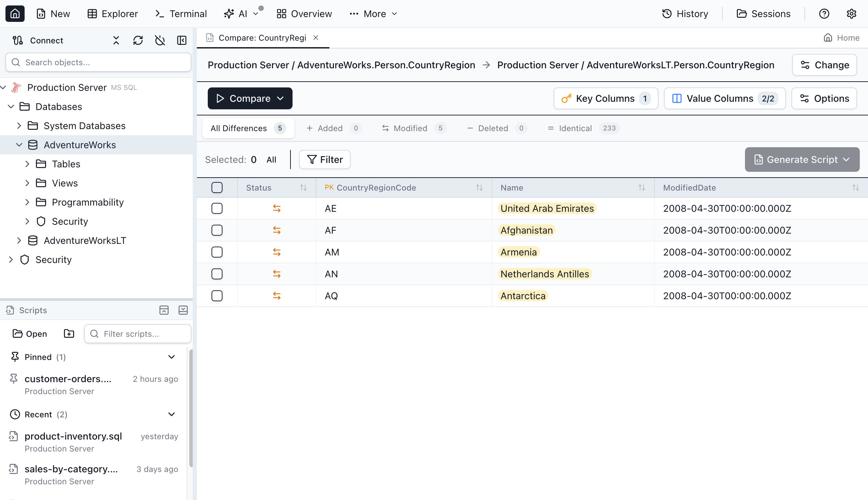Collapse the Recent scripts section

pyautogui.click(x=172, y=414)
